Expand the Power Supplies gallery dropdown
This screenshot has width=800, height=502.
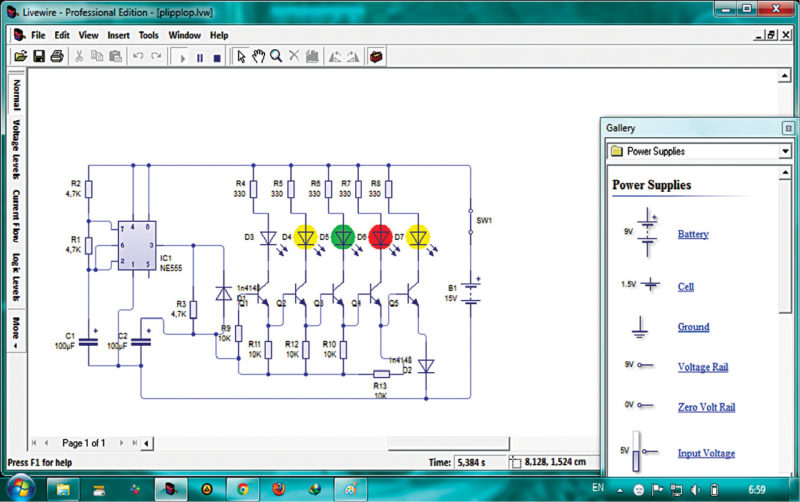[784, 151]
